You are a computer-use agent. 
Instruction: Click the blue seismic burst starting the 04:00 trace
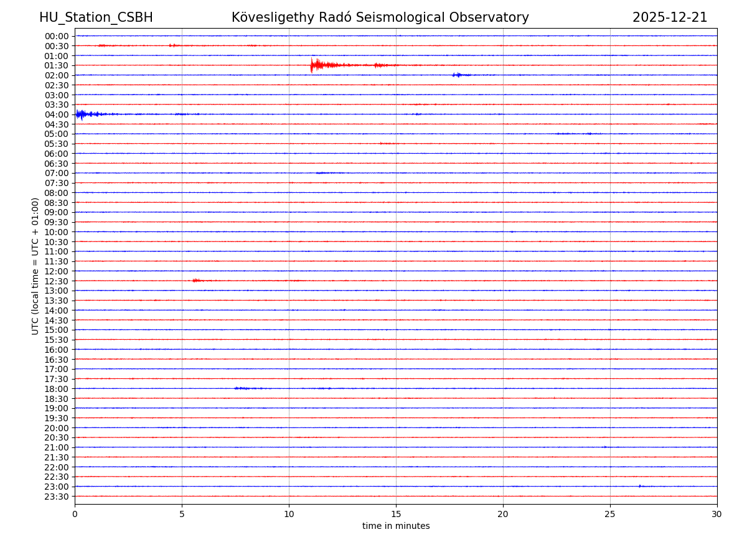[x=81, y=114]
